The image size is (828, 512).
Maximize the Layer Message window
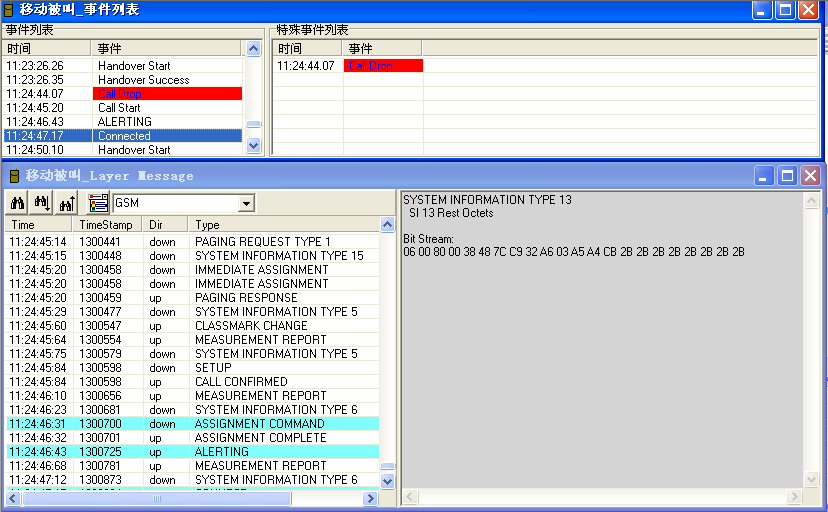(787, 176)
